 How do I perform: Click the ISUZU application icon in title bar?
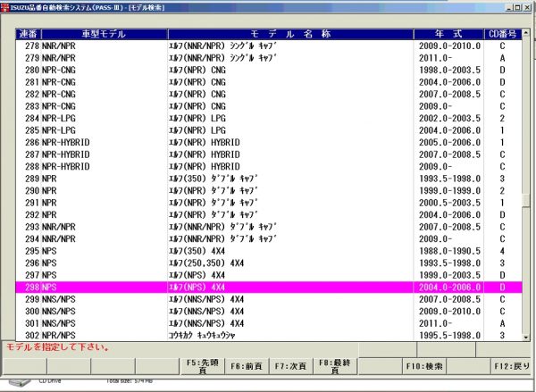coord(4,7)
